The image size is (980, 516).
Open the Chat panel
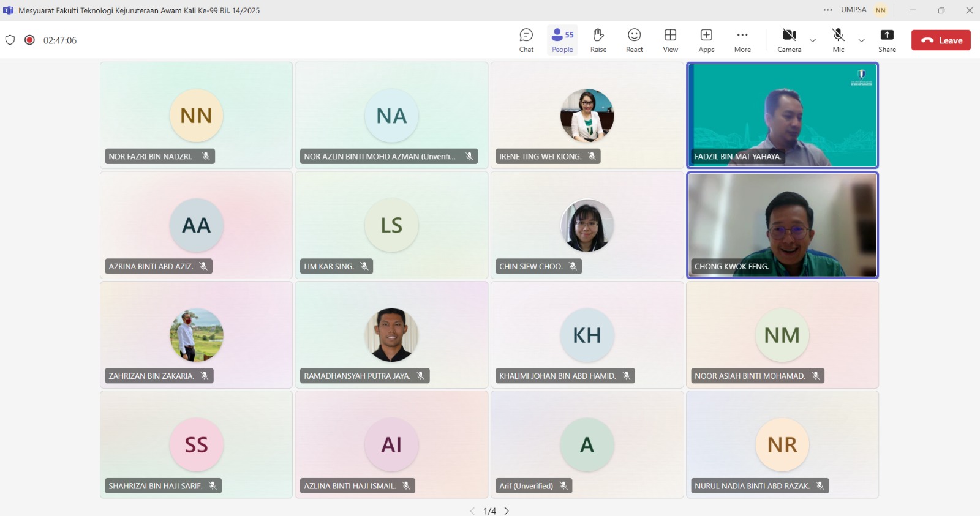(526, 40)
